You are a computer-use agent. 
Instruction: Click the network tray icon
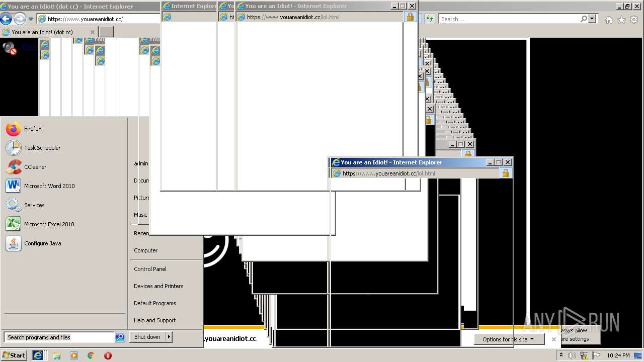584,355
